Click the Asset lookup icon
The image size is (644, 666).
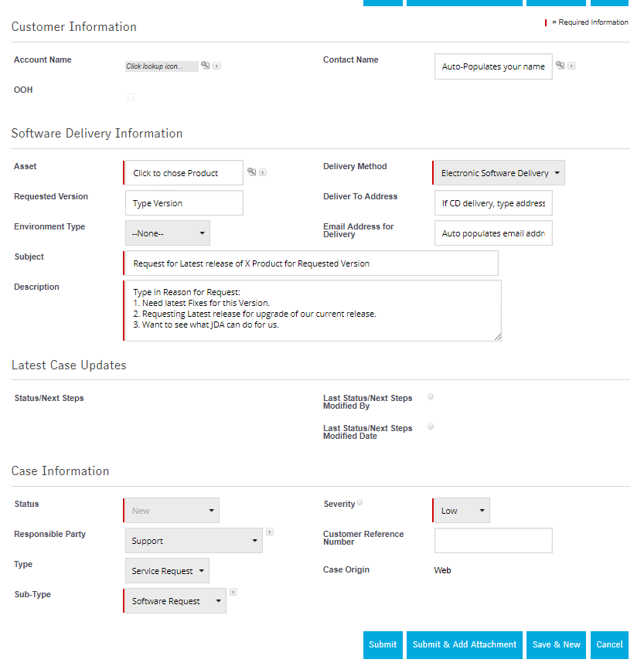(x=251, y=172)
